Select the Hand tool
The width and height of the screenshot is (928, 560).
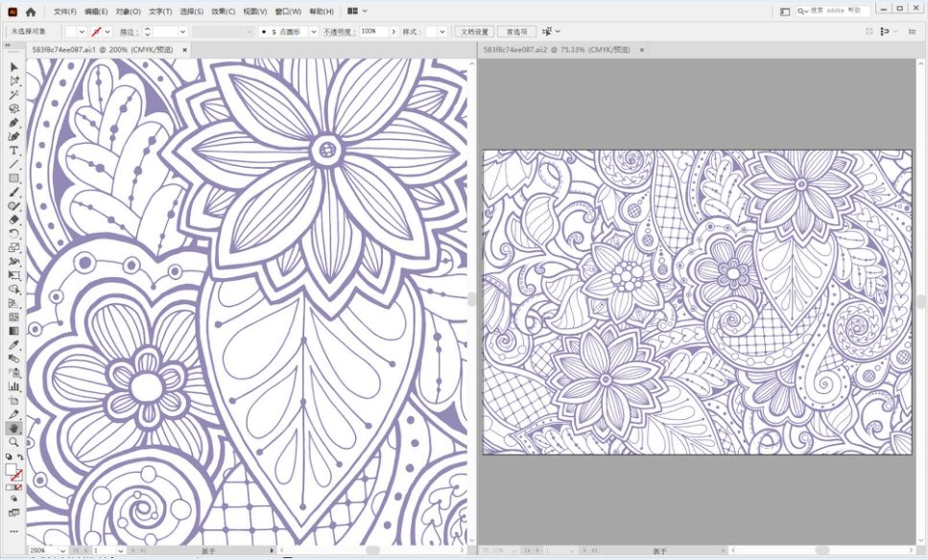(x=13, y=428)
